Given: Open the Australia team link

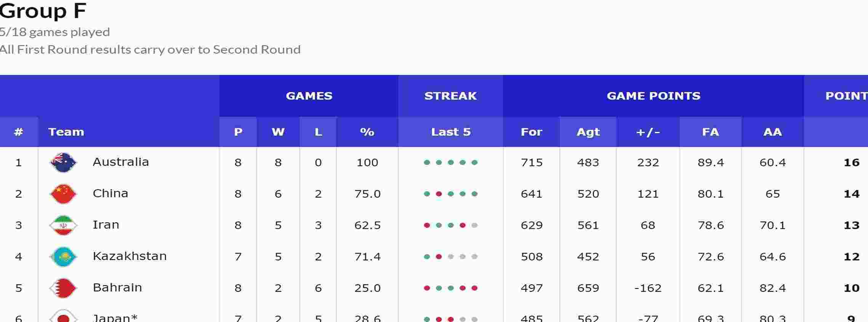Looking at the screenshot, I should tap(121, 162).
